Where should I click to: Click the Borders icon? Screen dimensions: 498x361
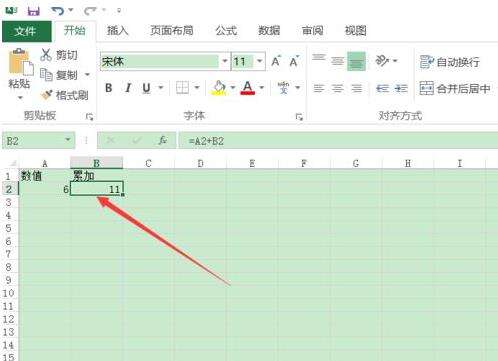[x=182, y=88]
